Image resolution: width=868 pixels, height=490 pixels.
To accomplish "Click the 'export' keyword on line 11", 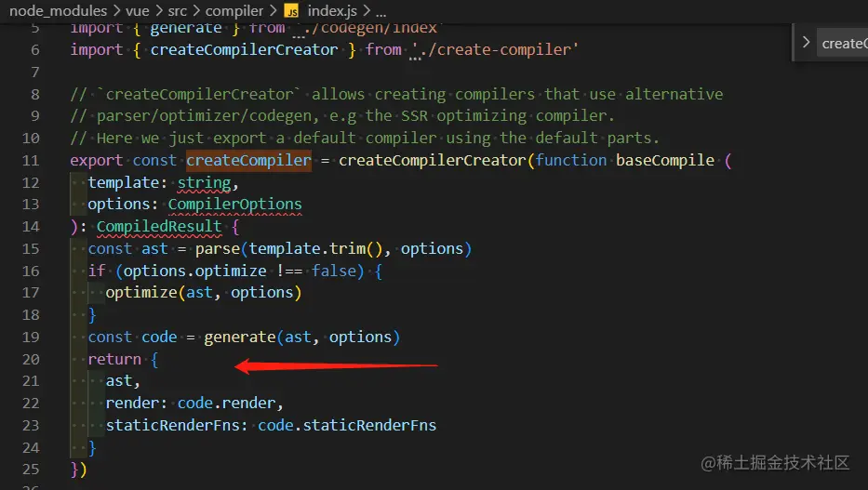I will [x=97, y=160].
